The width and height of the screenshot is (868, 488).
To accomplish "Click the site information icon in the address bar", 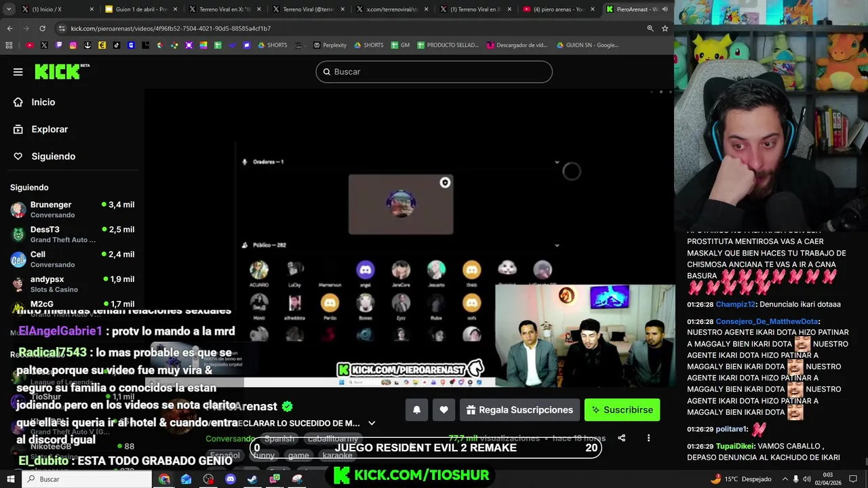I will click(62, 28).
